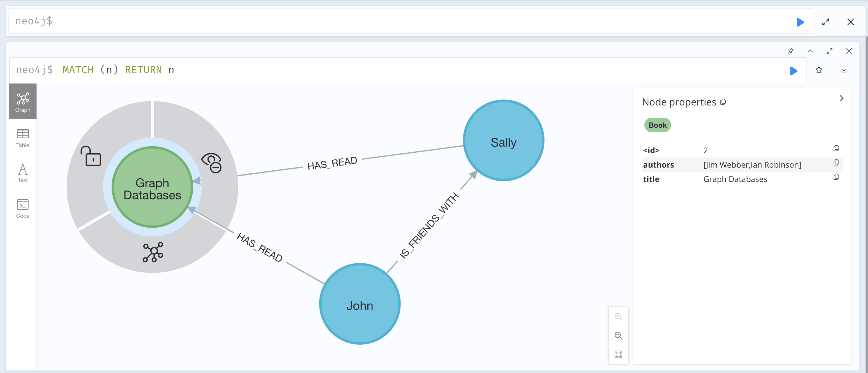Image resolution: width=868 pixels, height=373 pixels.
Task: Close the MATCH query result frame
Action: click(x=849, y=51)
